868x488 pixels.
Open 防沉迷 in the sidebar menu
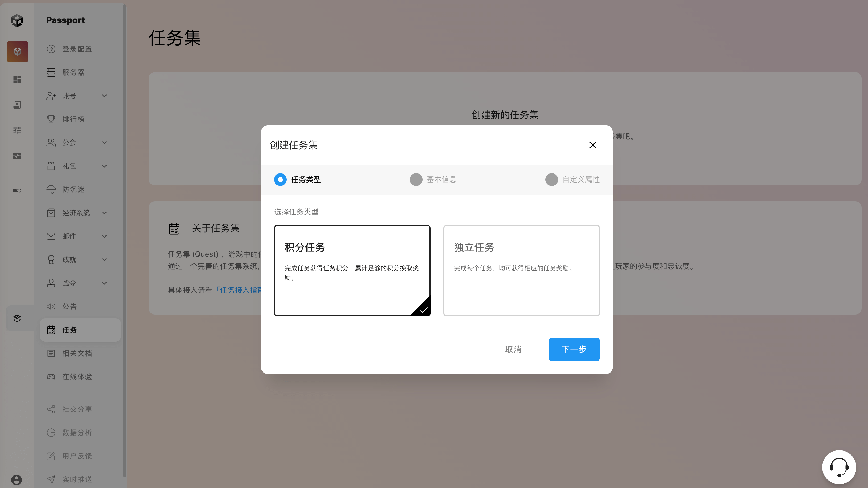[x=73, y=190]
